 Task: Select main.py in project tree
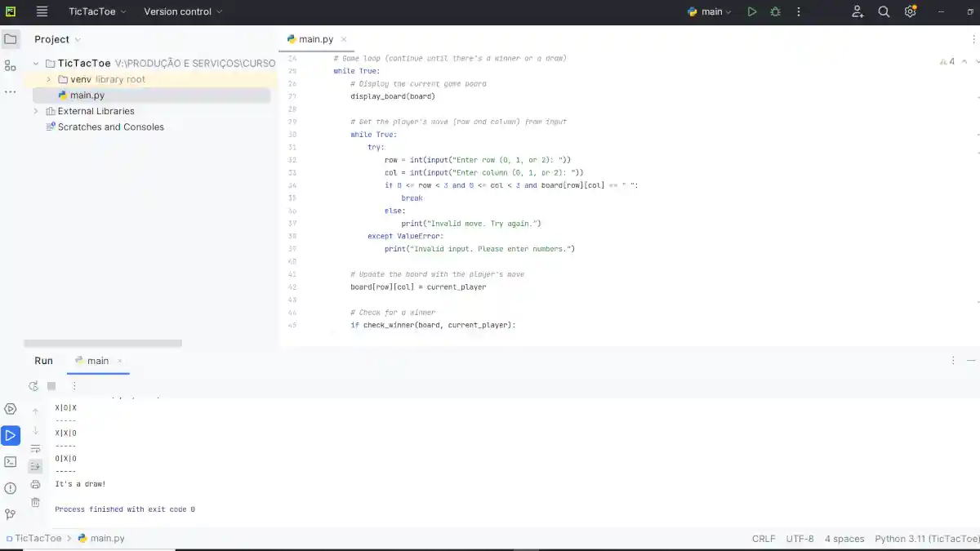(x=151, y=96)
